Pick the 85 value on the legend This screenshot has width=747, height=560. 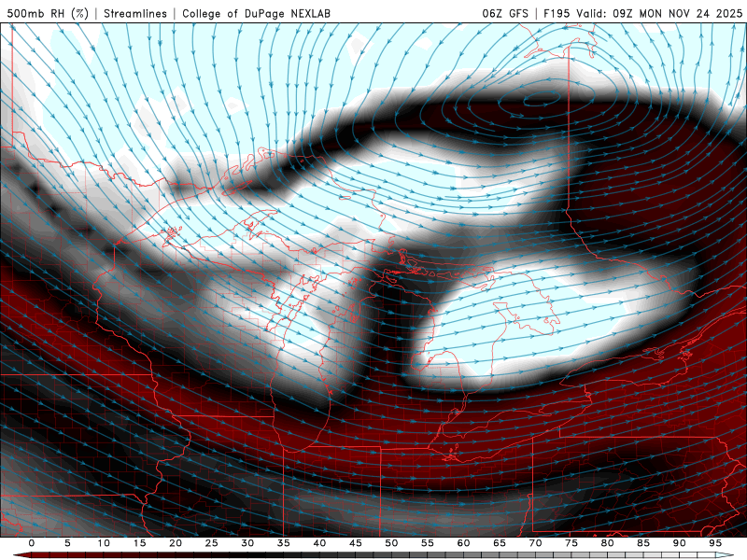(643, 543)
